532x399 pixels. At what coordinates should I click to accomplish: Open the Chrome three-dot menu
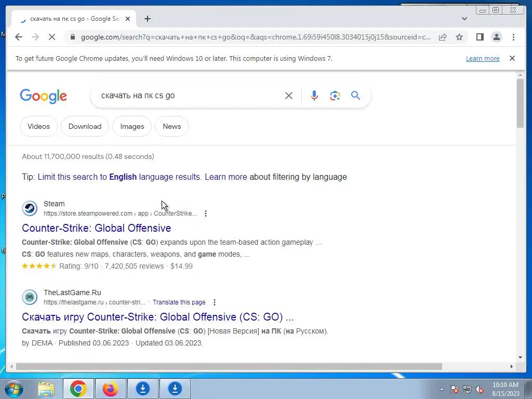pyautogui.click(x=513, y=37)
